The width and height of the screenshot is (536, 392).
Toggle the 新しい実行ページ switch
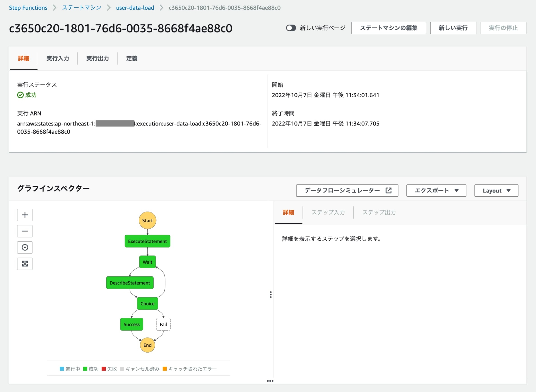291,28
